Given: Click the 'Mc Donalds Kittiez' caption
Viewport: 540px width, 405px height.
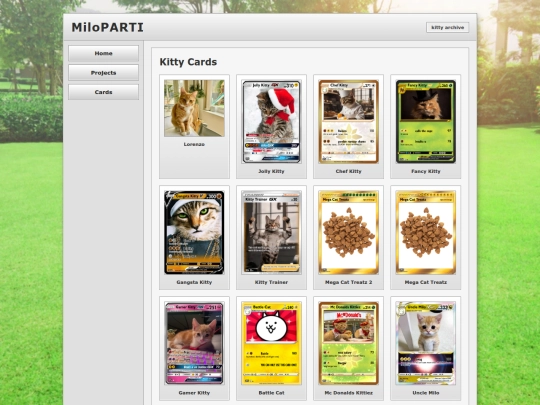Looking at the screenshot, I should [349, 393].
